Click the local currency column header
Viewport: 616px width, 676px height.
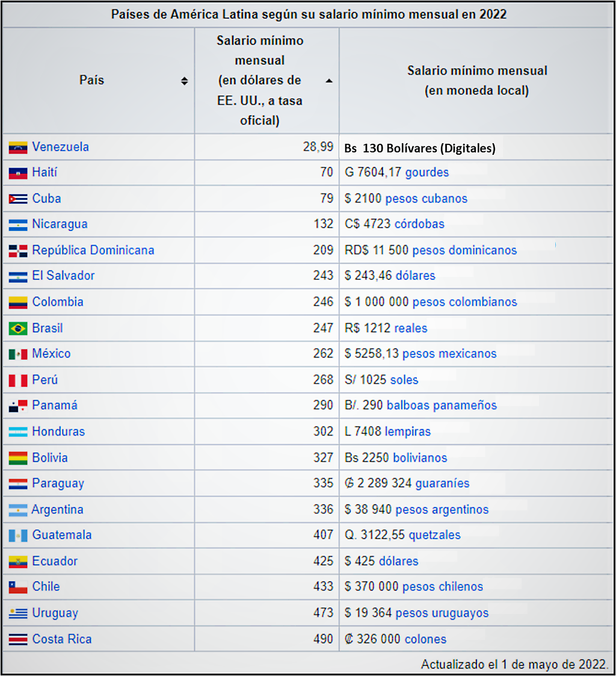coord(477,81)
